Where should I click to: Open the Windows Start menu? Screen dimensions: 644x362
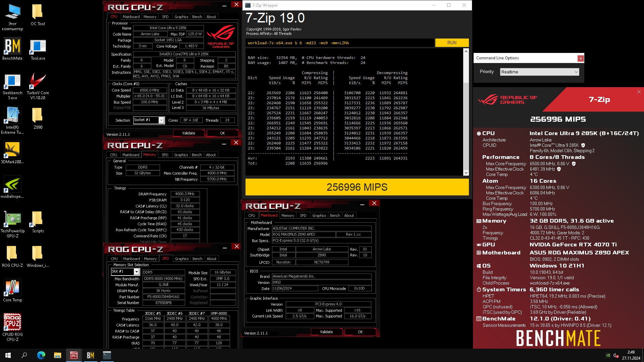tap(8, 355)
